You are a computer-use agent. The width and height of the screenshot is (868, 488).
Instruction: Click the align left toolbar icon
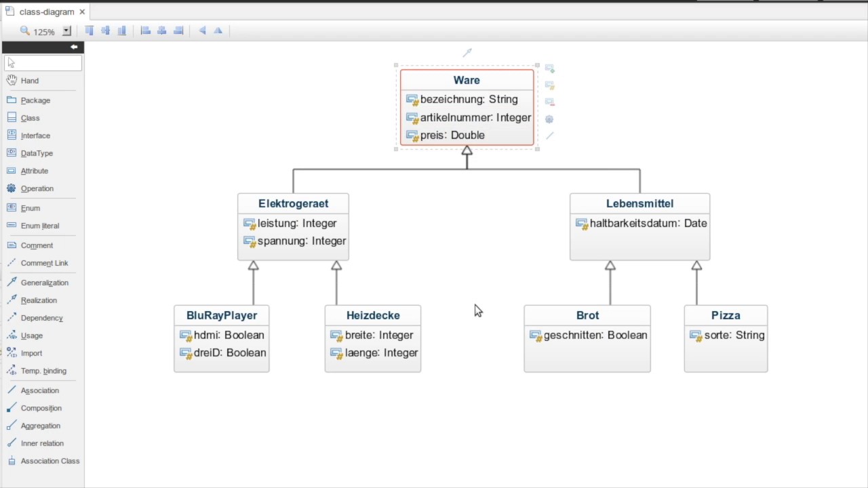pyautogui.click(x=145, y=30)
